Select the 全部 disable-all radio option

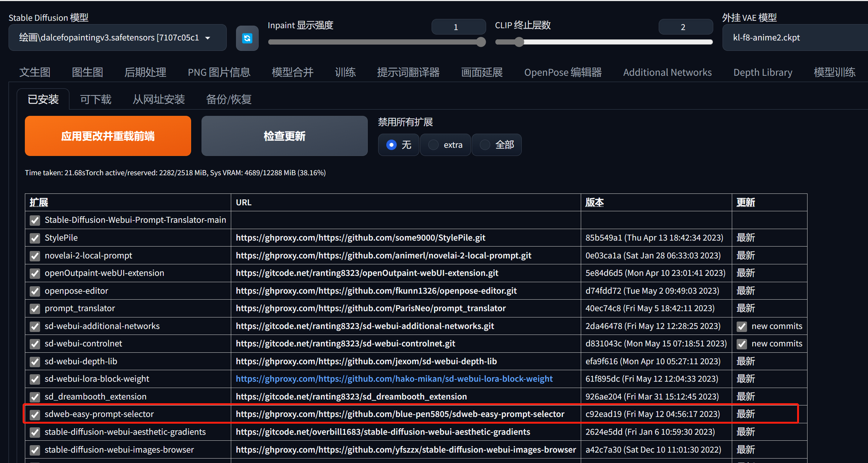tap(485, 145)
